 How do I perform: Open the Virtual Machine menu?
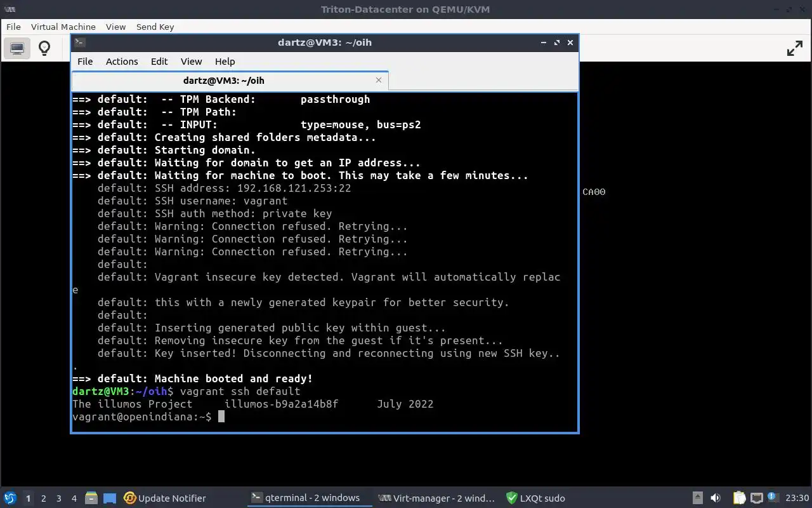click(x=63, y=27)
